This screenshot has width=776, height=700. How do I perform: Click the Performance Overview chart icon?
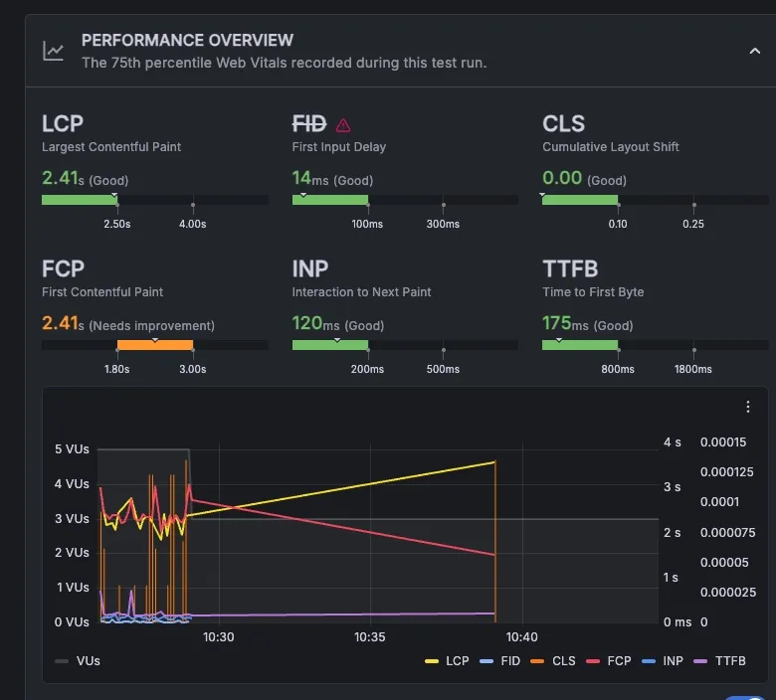tap(54, 51)
